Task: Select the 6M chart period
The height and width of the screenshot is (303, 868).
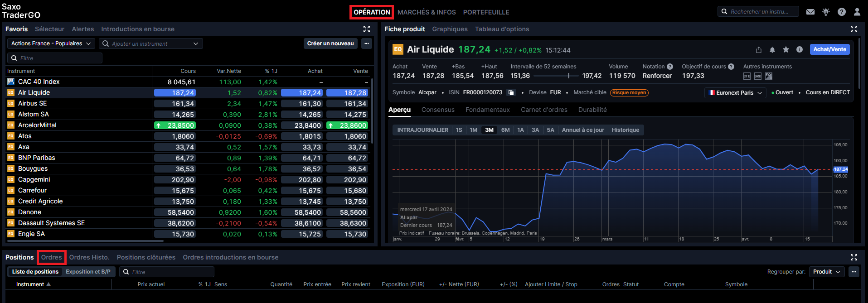Action: pyautogui.click(x=505, y=130)
